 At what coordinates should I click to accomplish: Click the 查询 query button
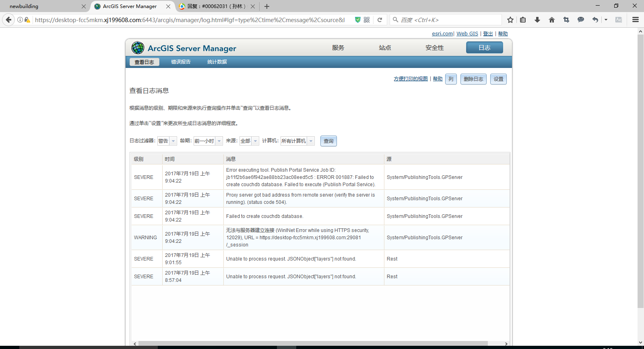328,141
